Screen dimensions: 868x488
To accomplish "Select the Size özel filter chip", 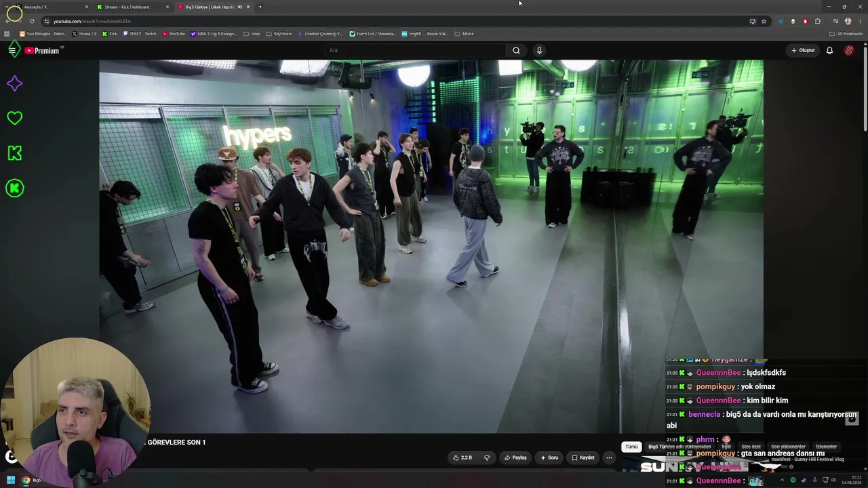I will pos(751,447).
